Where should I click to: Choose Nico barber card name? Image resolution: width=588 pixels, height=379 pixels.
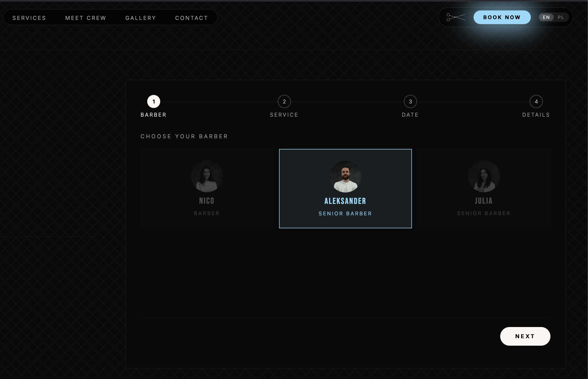[x=207, y=201]
